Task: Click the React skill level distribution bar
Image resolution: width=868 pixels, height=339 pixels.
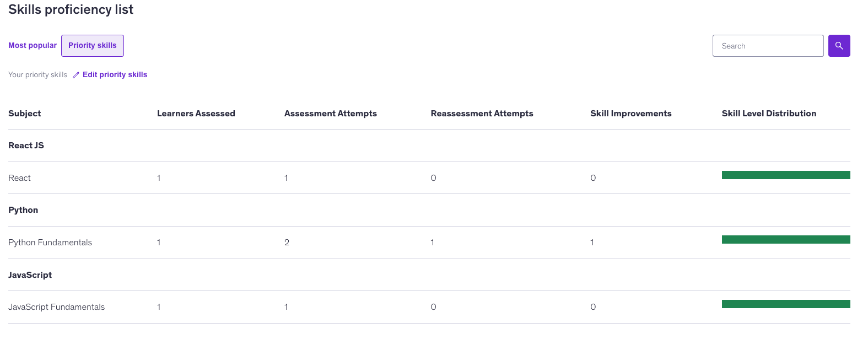Action: (786, 175)
